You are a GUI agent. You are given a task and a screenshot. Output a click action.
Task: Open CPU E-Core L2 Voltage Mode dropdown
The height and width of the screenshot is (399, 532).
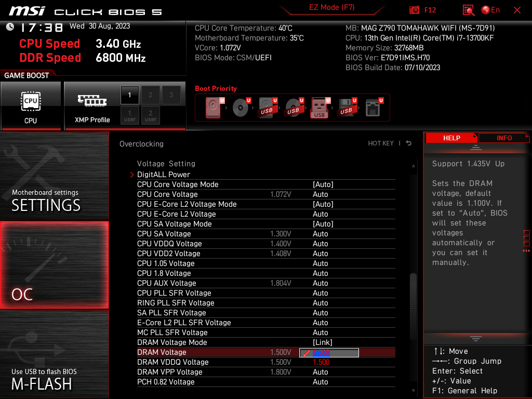(x=323, y=204)
